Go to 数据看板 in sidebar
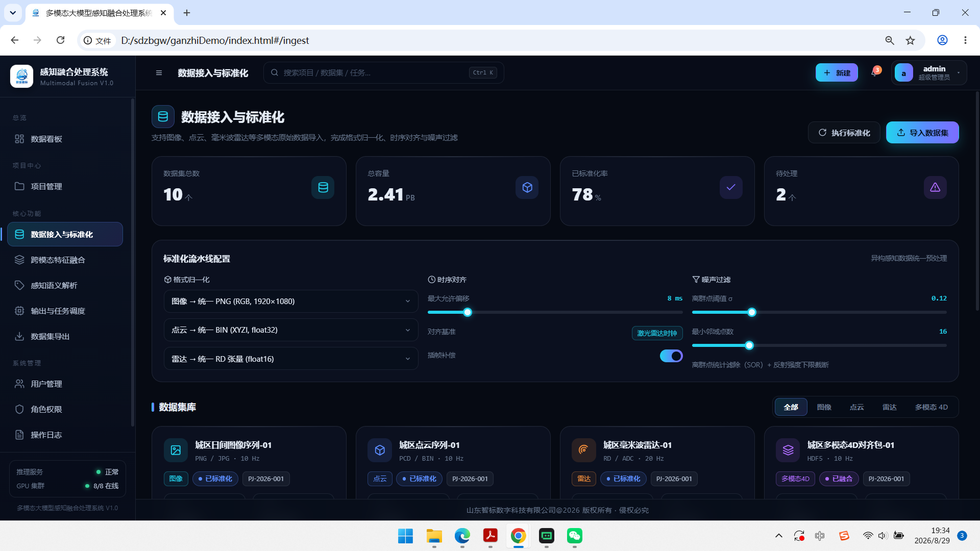The image size is (980, 551). (x=65, y=139)
